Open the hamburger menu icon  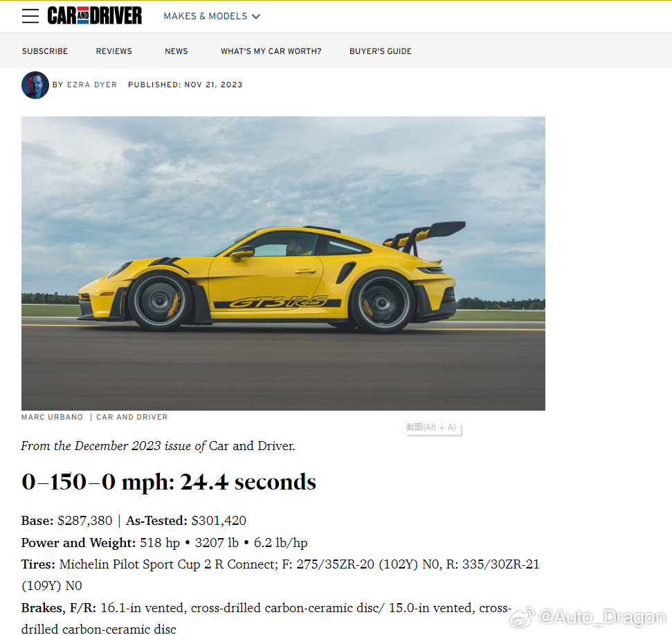pyautogui.click(x=30, y=17)
